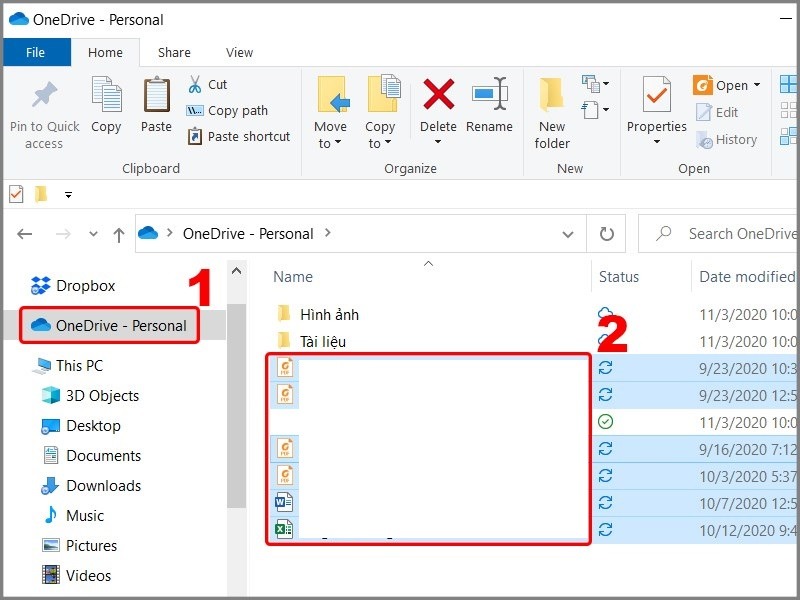Image resolution: width=800 pixels, height=600 pixels.
Task: Choose Copy path command
Action: click(x=227, y=110)
